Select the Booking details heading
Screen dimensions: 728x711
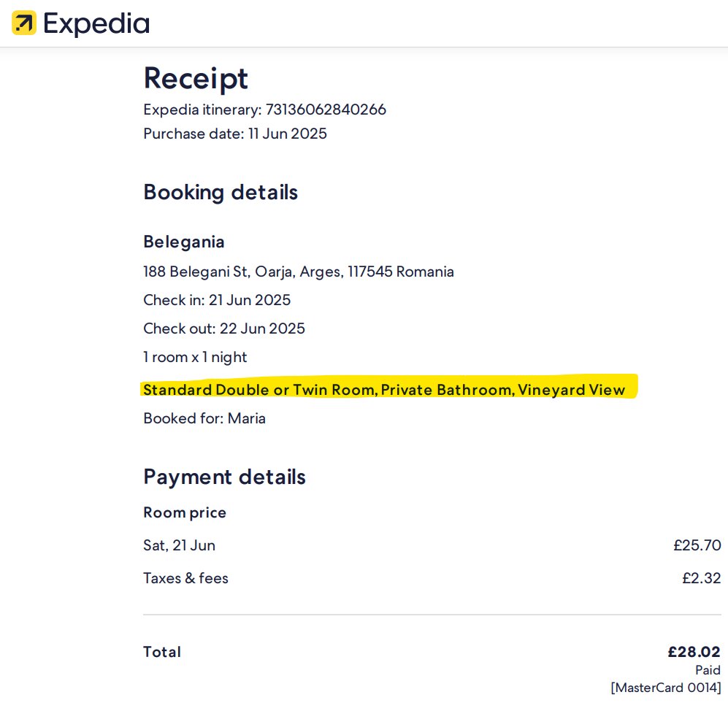[x=221, y=193]
